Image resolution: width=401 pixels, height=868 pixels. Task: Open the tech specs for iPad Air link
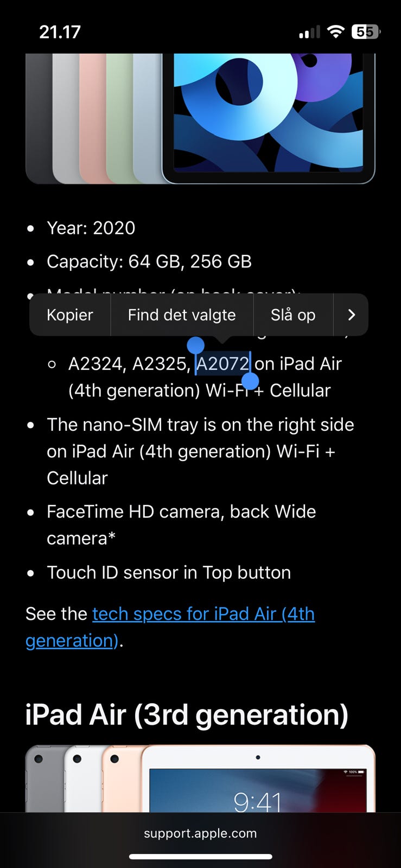point(203,614)
